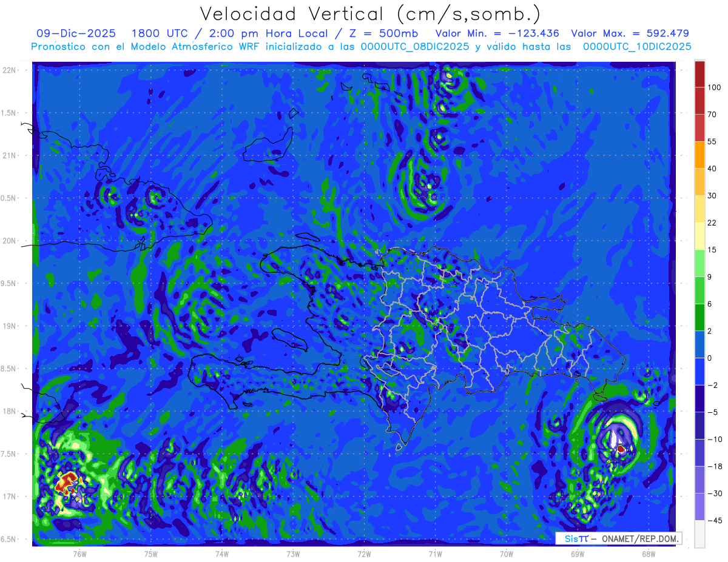The image size is (728, 562).
Task: Pick the yellow swatch between 22 and 30
Action: tap(699, 209)
